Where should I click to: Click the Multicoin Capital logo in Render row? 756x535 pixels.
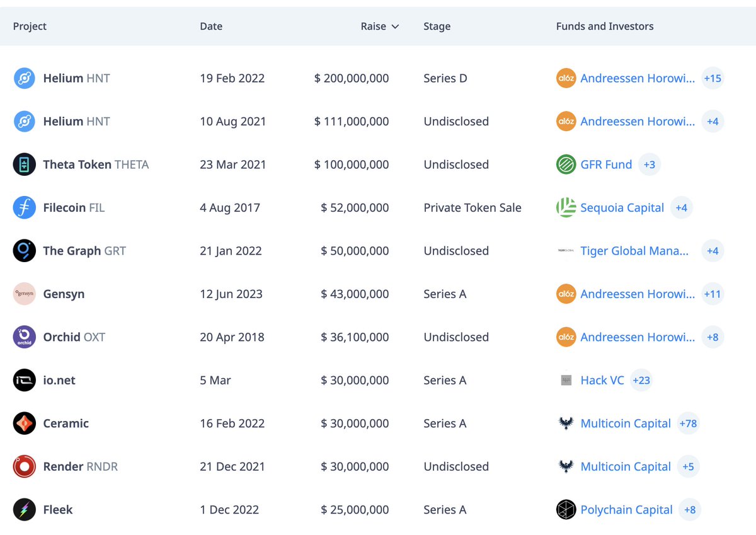(x=566, y=467)
